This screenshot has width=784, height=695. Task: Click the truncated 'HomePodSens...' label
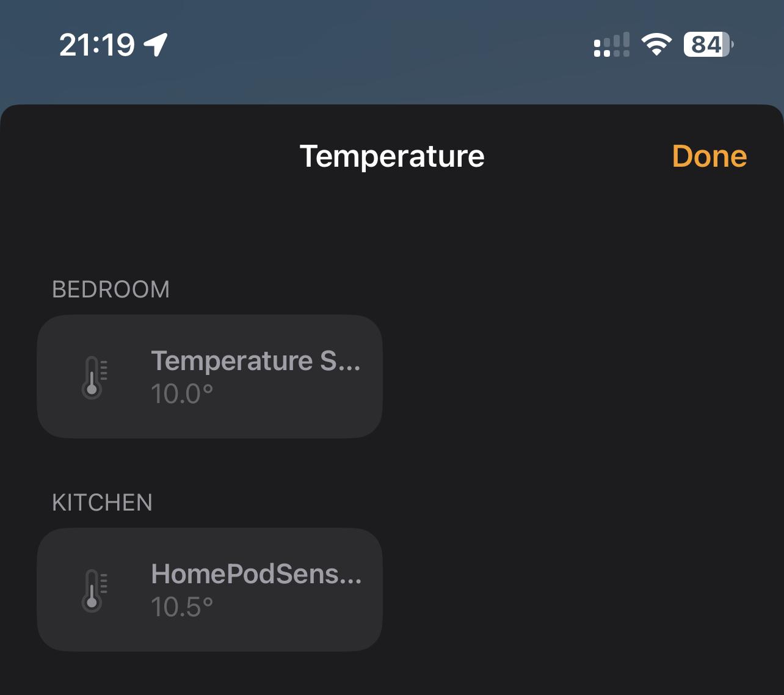pyautogui.click(x=256, y=574)
